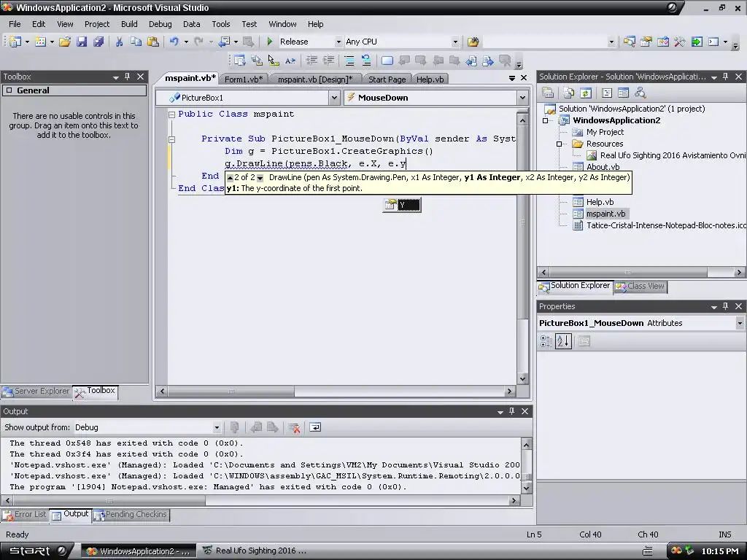Collapse the WindowsApplication2 project node
This screenshot has width=747, height=560.
(x=546, y=120)
